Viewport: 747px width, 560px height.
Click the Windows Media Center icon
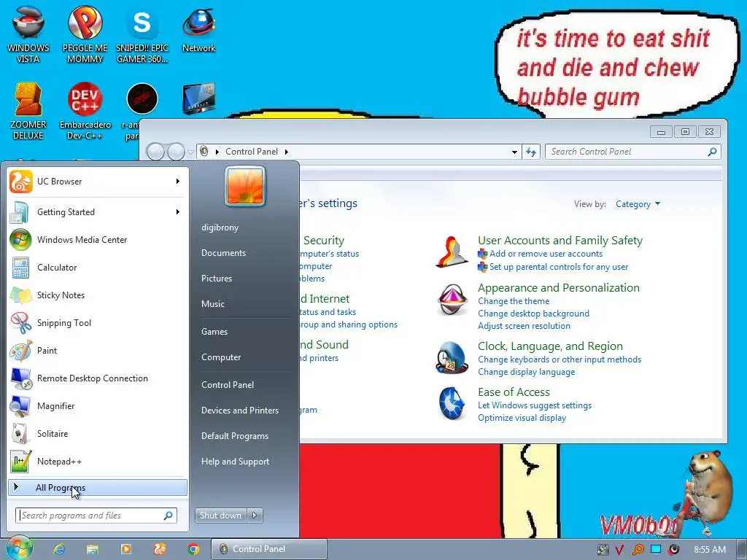pyautogui.click(x=21, y=239)
